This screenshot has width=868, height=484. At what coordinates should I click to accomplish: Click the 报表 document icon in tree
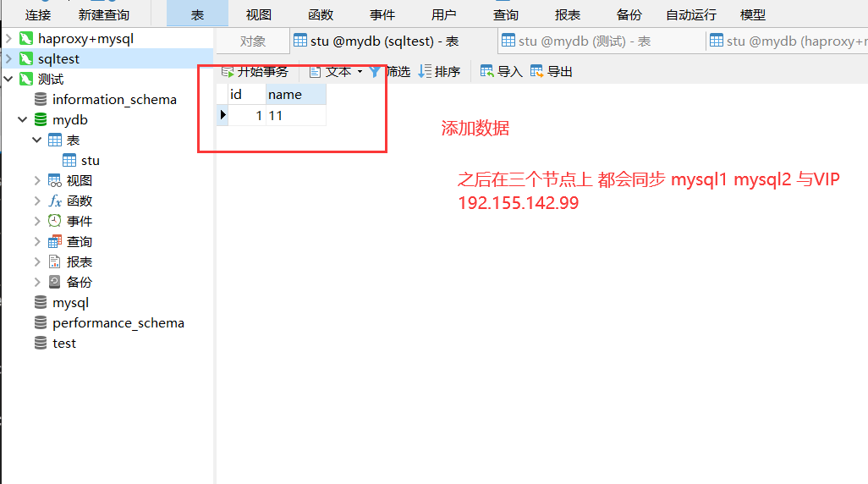click(55, 262)
